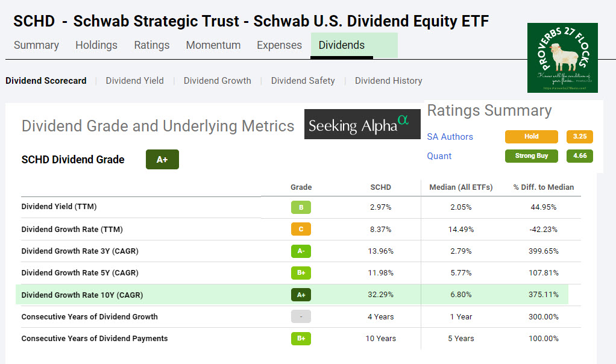
Task: Click the A+ SCHD Dividend Grade badge
Action: coord(162,160)
